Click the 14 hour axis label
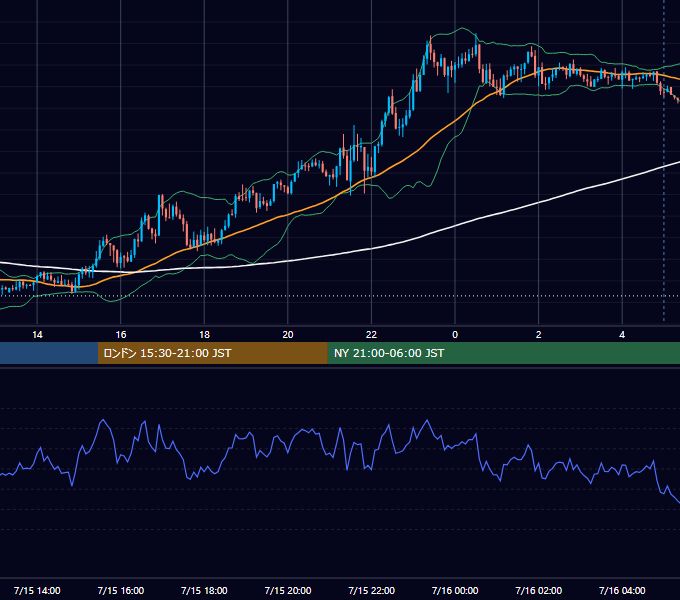Viewport: 680px width, 600px height. 37,334
